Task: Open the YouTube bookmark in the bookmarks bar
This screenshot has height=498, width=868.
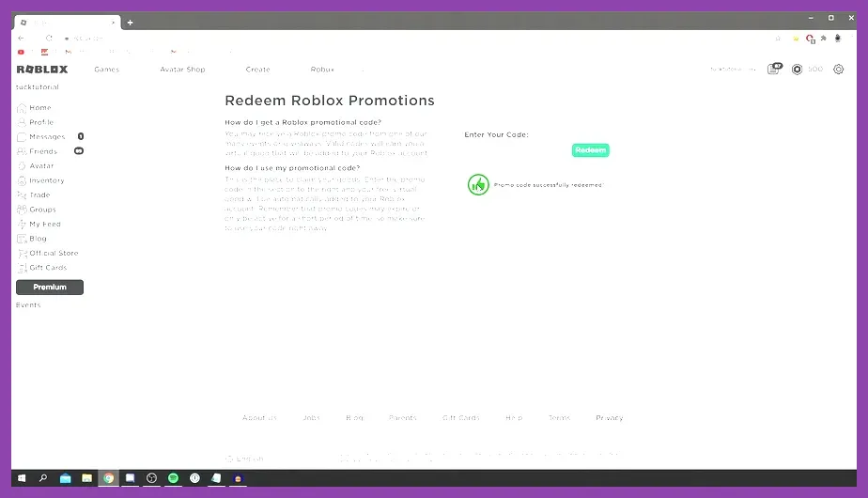Action: [21, 52]
